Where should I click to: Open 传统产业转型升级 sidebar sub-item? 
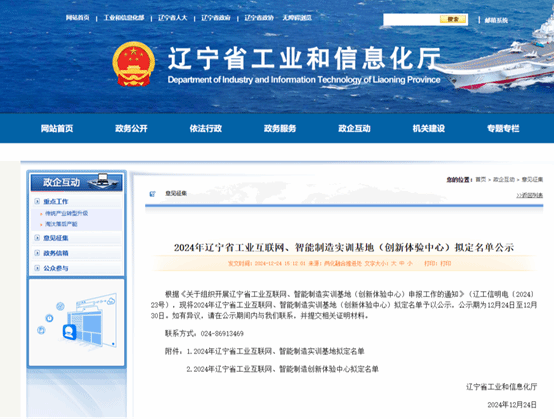pyautogui.click(x=66, y=213)
